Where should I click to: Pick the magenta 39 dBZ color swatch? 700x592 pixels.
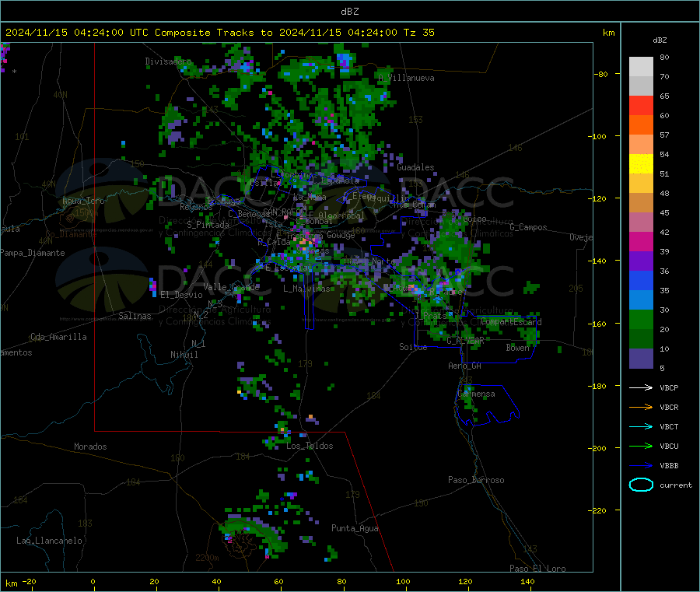[641, 241]
